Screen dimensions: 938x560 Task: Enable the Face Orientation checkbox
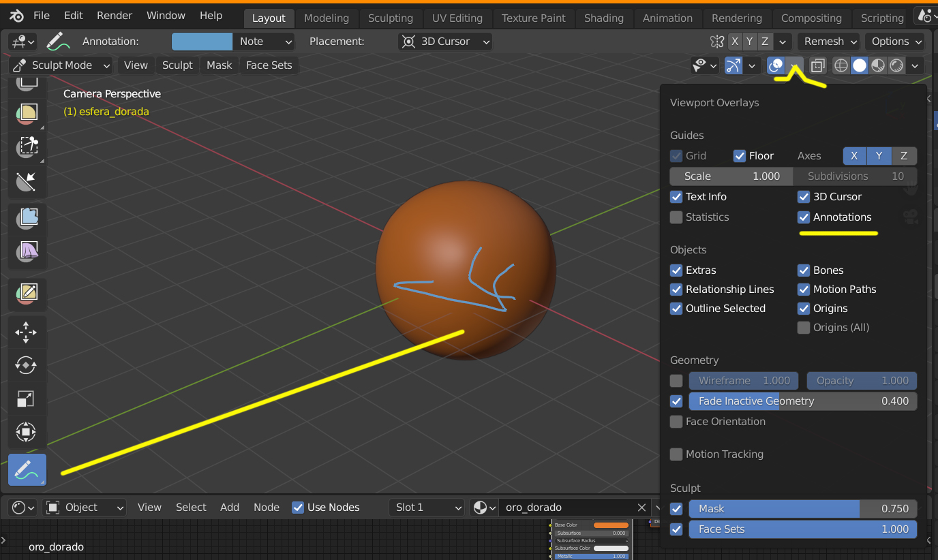click(676, 422)
